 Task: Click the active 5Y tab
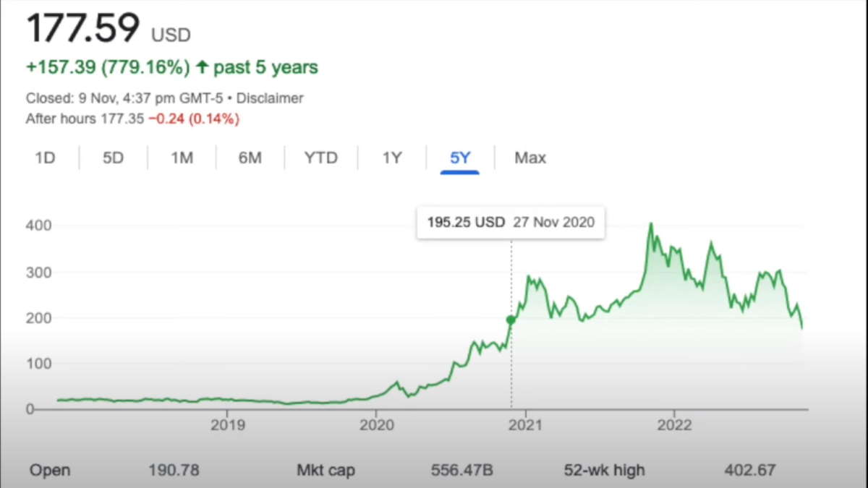460,158
